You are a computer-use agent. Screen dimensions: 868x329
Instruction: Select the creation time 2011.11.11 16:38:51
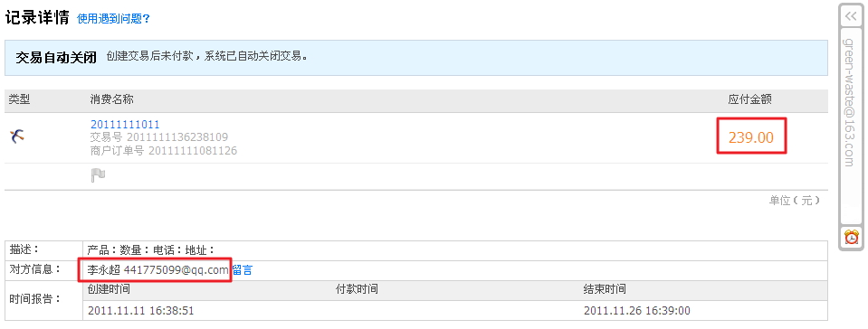(x=141, y=311)
